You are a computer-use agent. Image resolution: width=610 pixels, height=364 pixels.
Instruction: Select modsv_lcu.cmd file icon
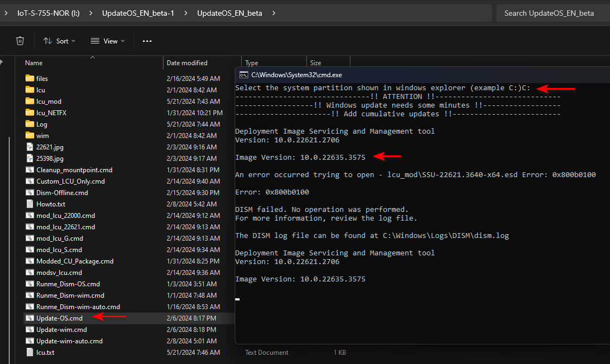point(29,273)
